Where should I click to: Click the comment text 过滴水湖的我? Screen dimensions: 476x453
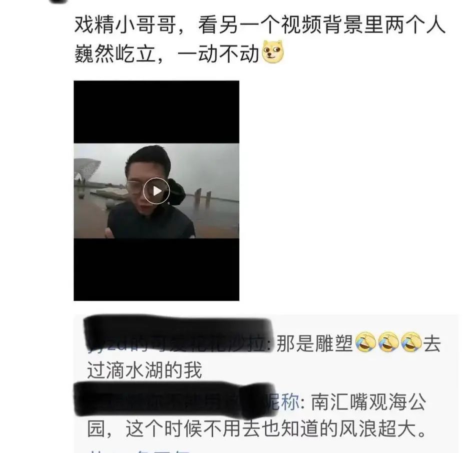145,370
